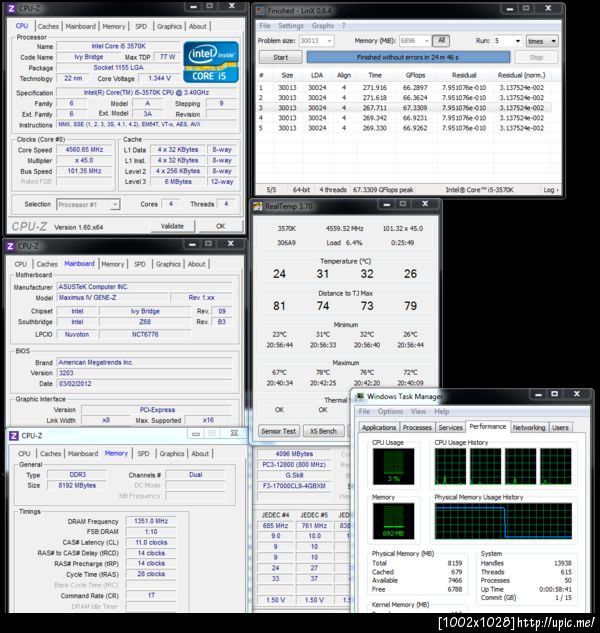Viewport: 600px width, 633px height.
Task: Click the Validate button in CPU-Z
Action: pos(172,226)
